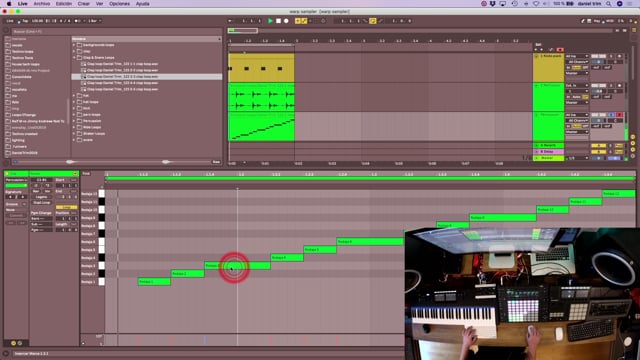640x360 pixels.
Task: Toggle the Mixer section show button
Action: [x=633, y=149]
